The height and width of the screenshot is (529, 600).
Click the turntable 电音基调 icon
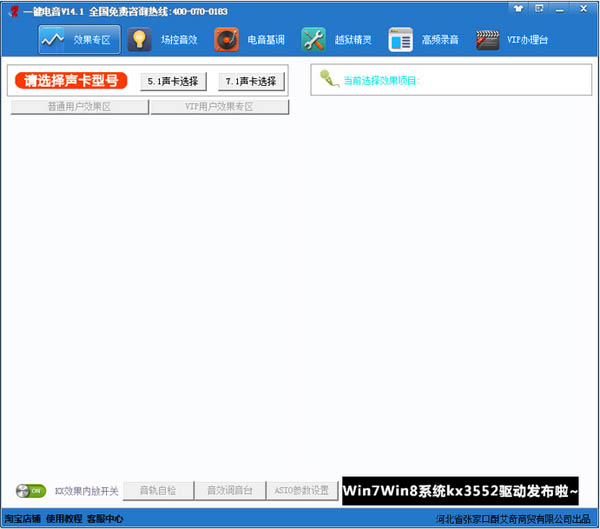tap(226, 39)
